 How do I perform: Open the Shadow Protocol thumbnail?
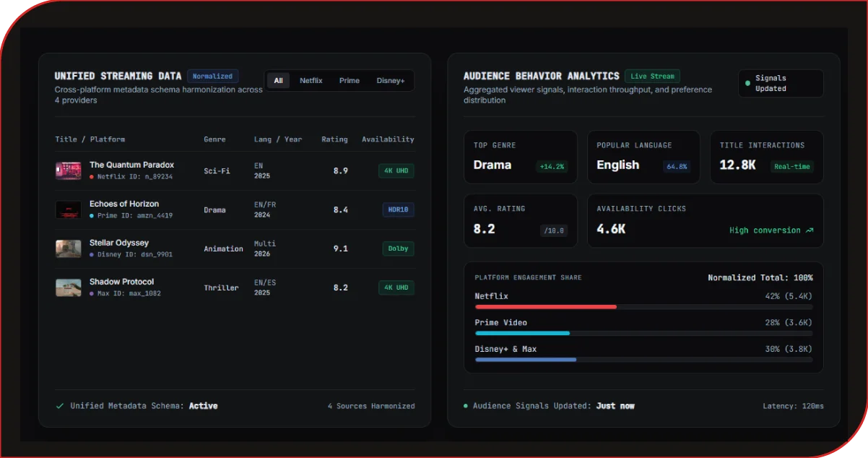coord(69,288)
